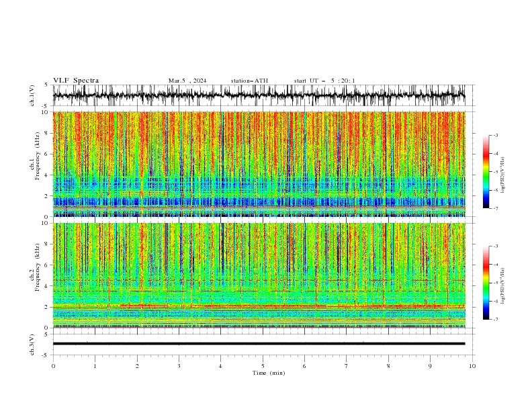Click the lower PSD color bar

(x=486, y=283)
